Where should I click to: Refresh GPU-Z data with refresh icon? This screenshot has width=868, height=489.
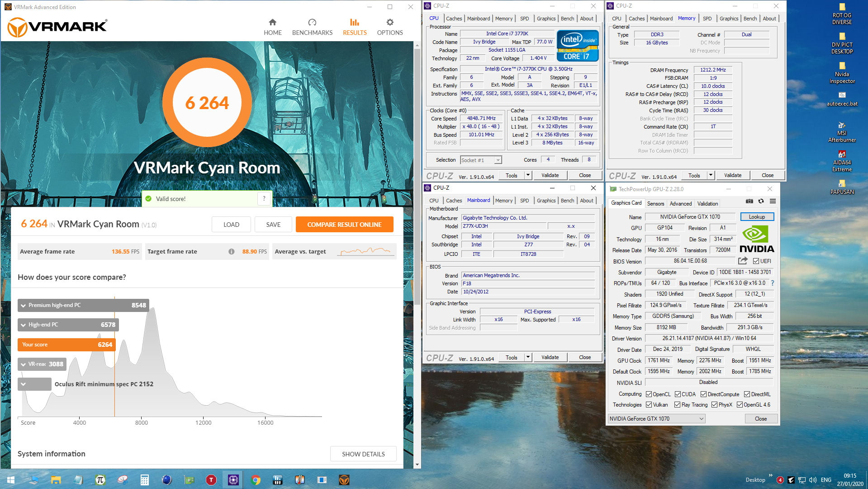click(x=761, y=201)
